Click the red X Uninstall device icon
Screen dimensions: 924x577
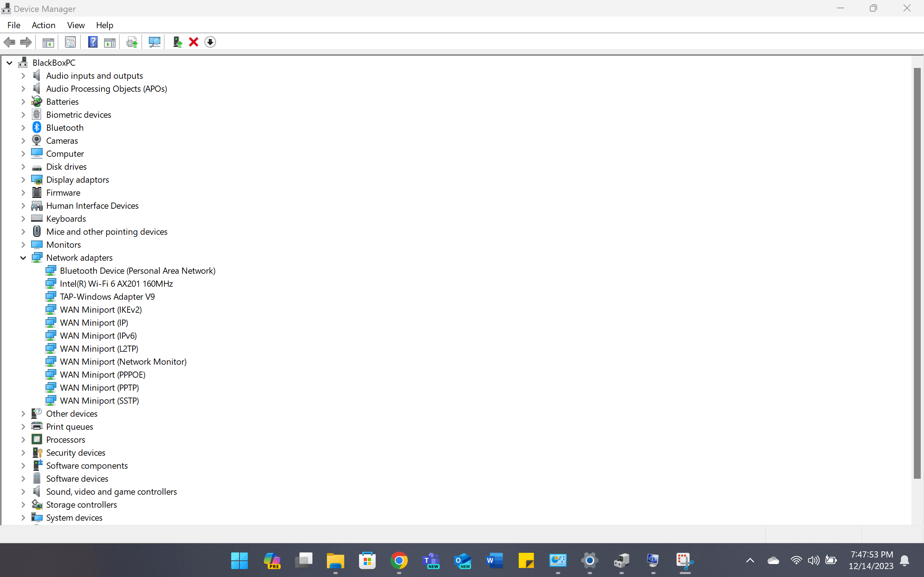coord(194,42)
